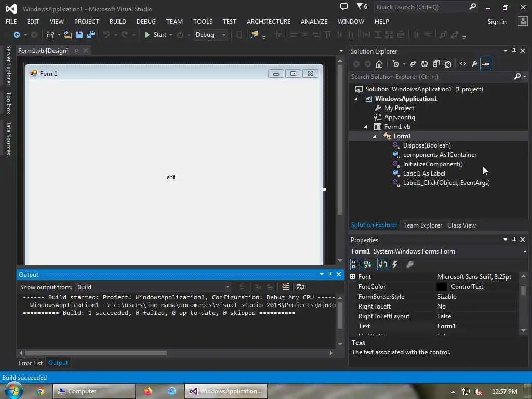Toggle Show All Files in Solution Explorer
The height and width of the screenshot is (399, 532).
point(447,64)
